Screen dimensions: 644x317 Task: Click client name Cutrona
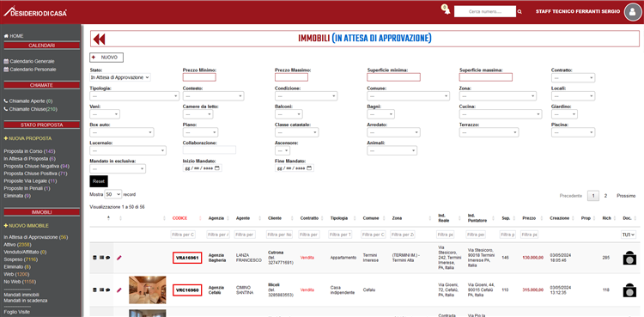(x=276, y=253)
